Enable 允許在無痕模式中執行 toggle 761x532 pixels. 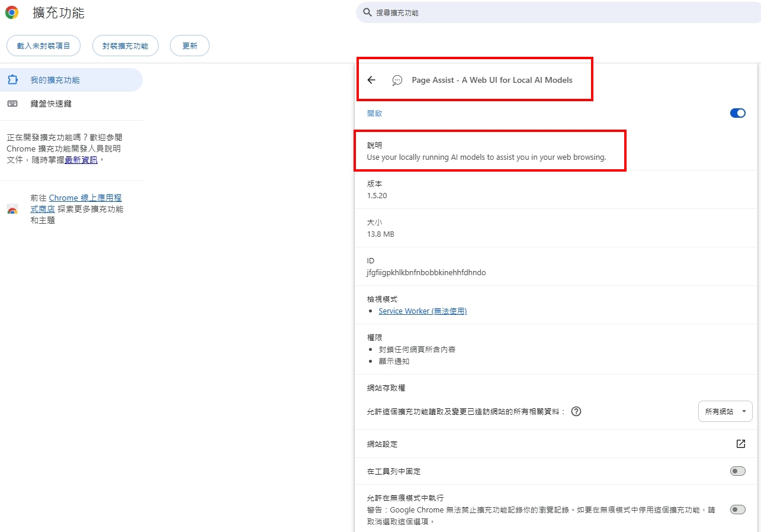[737, 510]
